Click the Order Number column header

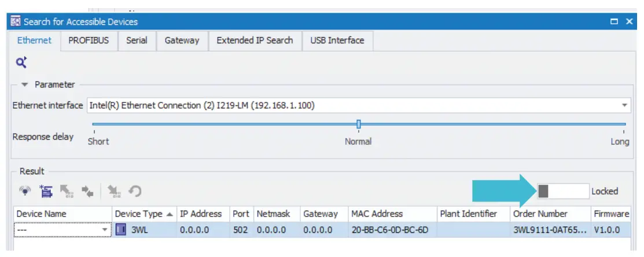point(550,214)
